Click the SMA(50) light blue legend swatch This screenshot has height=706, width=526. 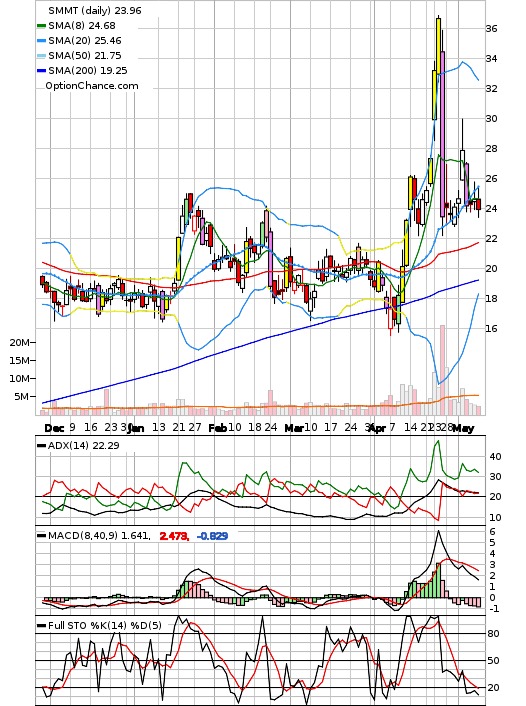(x=41, y=56)
